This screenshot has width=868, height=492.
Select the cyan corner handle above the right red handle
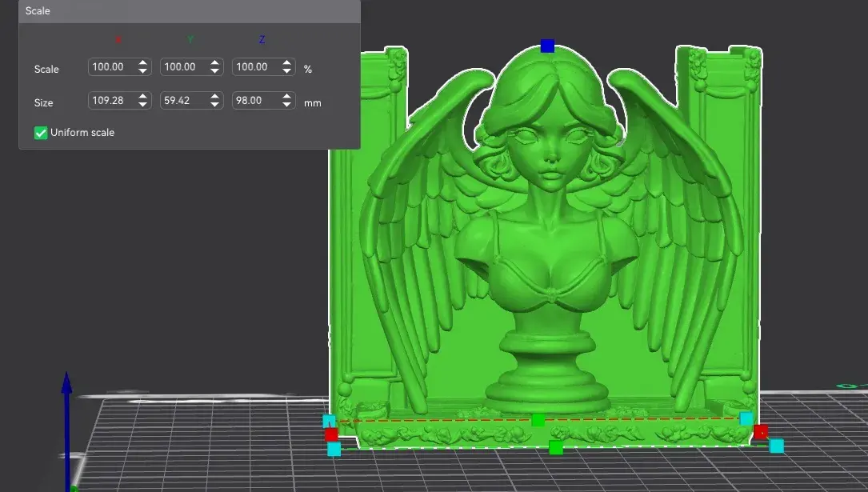click(x=746, y=418)
